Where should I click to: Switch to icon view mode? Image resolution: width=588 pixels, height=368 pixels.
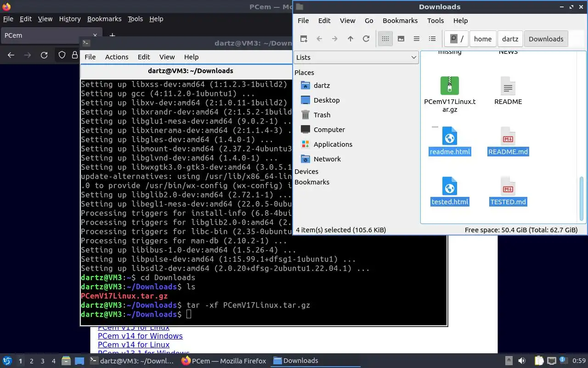pyautogui.click(x=385, y=39)
